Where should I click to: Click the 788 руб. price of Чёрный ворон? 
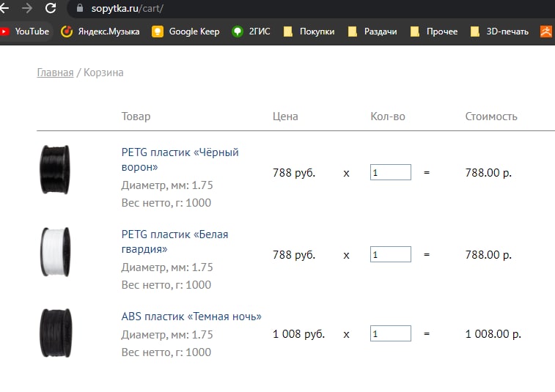[x=294, y=173]
